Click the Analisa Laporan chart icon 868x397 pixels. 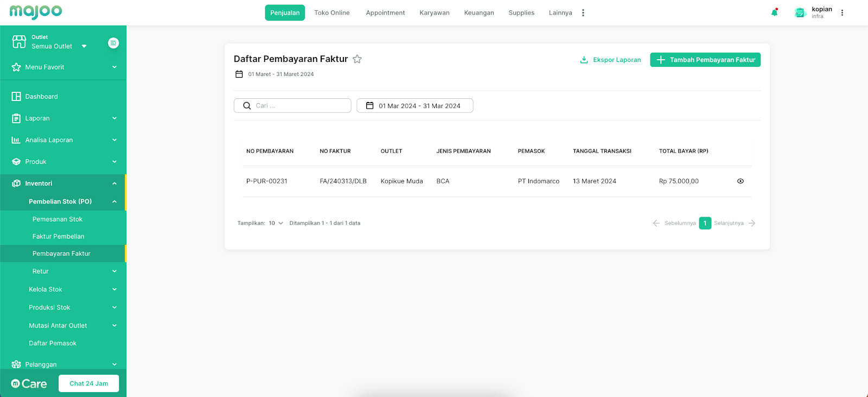pyautogui.click(x=16, y=140)
